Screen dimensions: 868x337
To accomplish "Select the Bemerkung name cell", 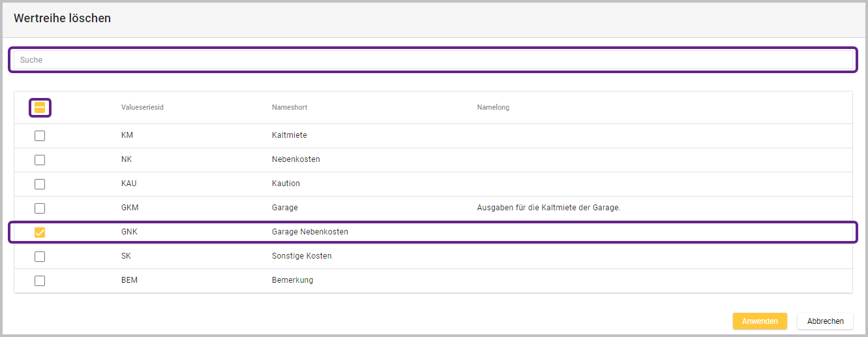I will pyautogui.click(x=292, y=280).
